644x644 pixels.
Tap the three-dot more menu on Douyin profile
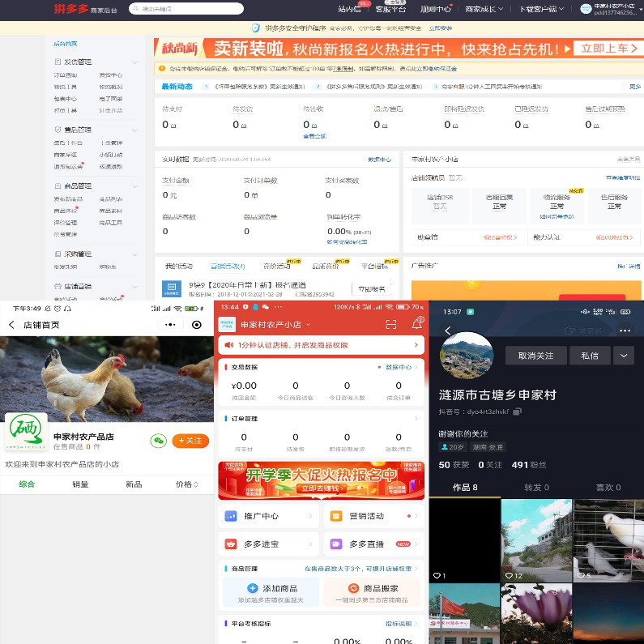625,331
